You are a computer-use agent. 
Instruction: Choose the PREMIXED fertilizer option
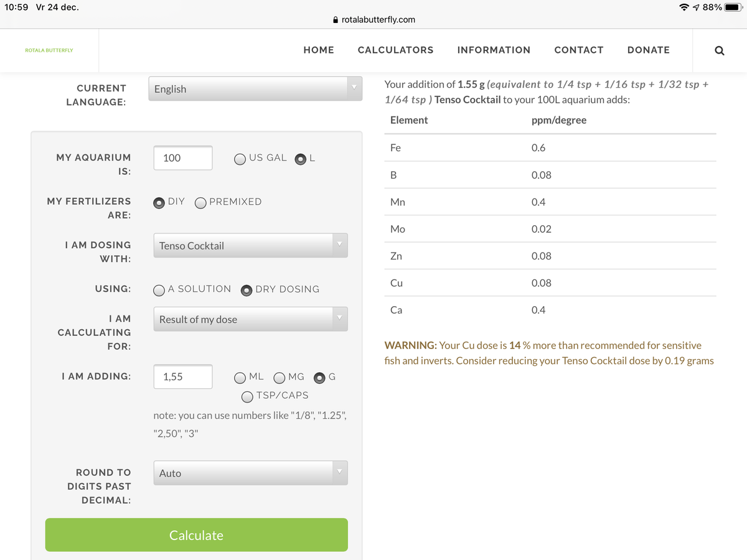(201, 202)
